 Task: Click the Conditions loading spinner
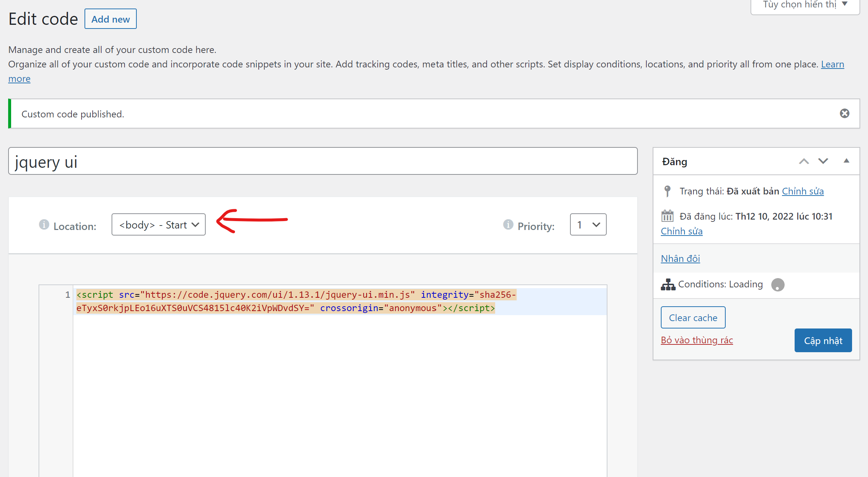coord(778,285)
